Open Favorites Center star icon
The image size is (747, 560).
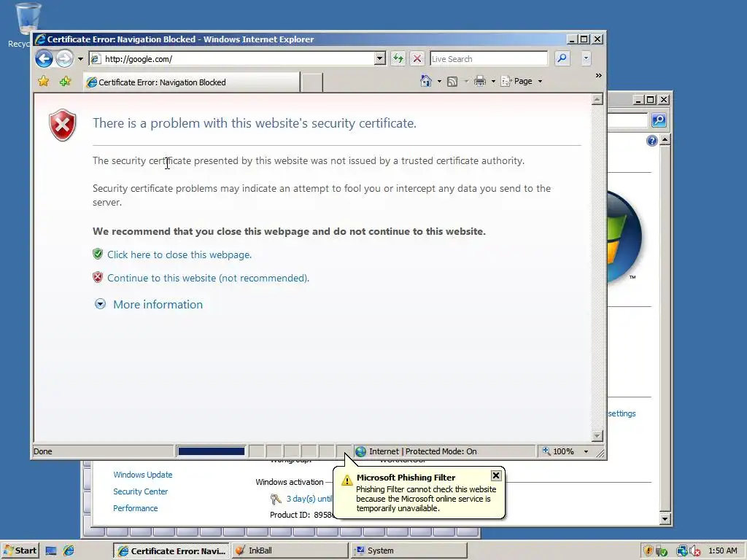tap(43, 82)
